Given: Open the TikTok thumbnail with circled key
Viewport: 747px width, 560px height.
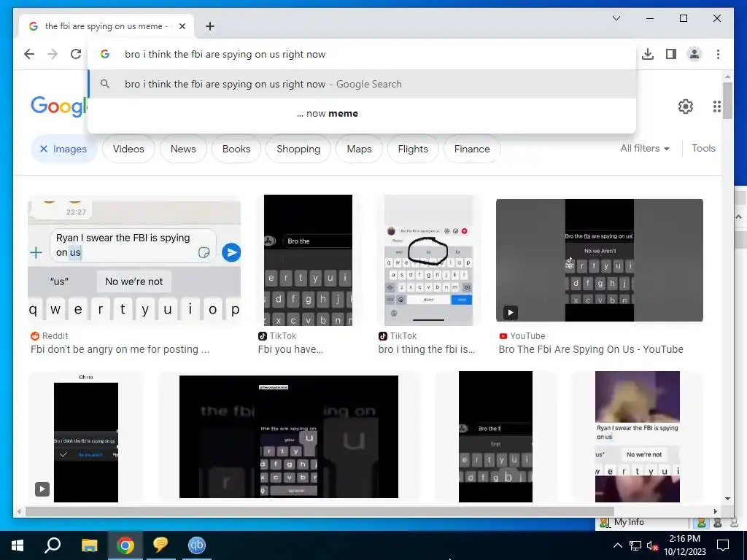Looking at the screenshot, I should pyautogui.click(x=428, y=260).
